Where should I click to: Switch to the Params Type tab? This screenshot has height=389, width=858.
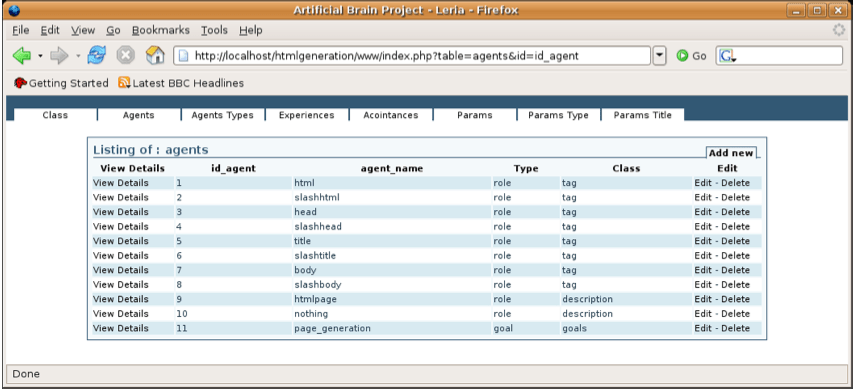click(x=559, y=115)
